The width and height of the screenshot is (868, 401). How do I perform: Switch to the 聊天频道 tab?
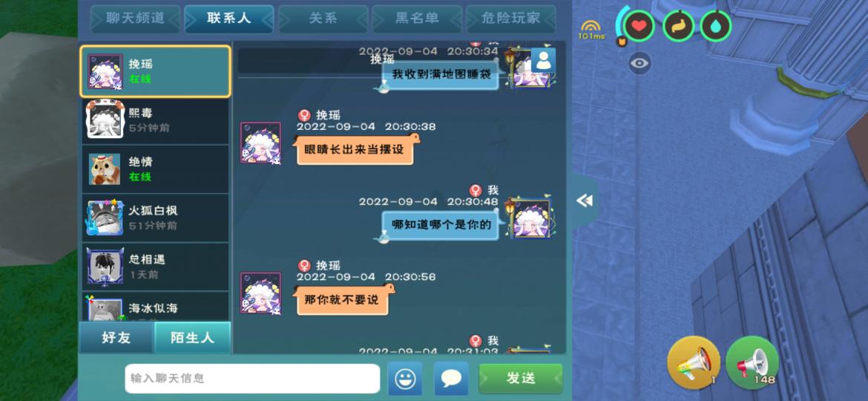(136, 19)
